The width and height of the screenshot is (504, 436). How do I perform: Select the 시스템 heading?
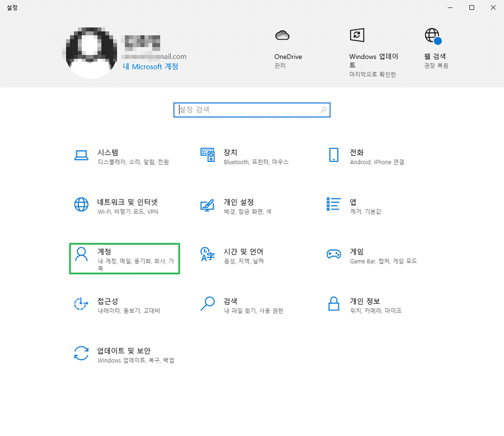click(108, 152)
